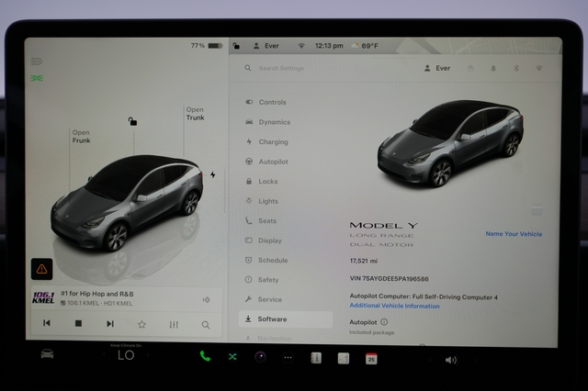588x391 pixels.
Task: Open the camera app in bottom bar
Action: click(260, 357)
